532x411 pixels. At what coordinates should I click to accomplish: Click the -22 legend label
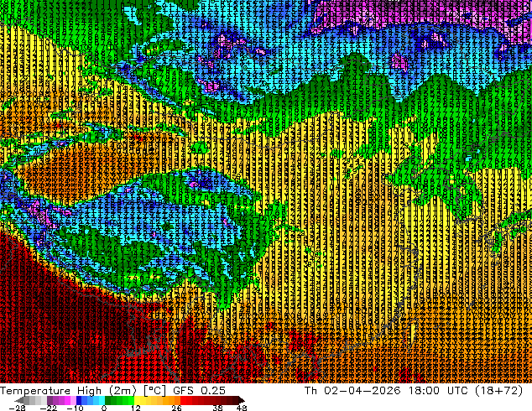coord(48,408)
